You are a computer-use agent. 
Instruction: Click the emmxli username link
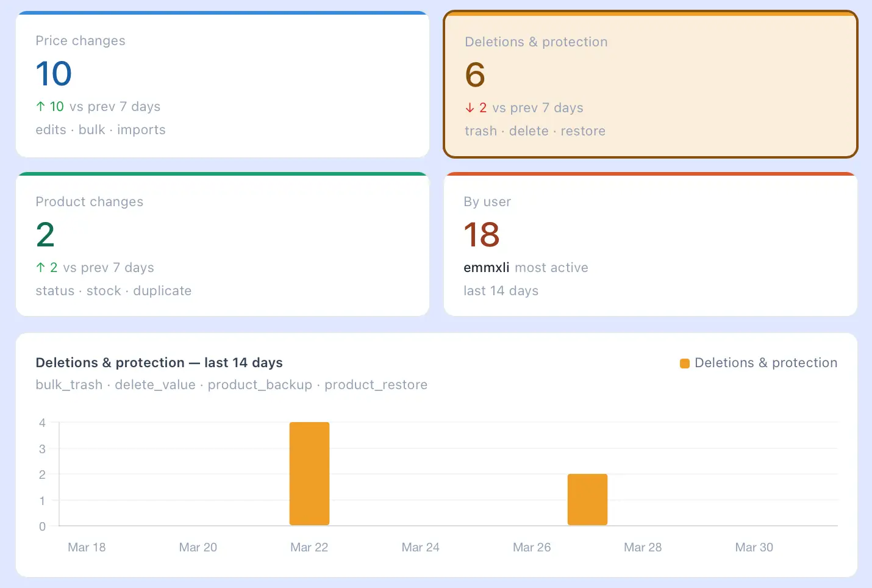(486, 268)
